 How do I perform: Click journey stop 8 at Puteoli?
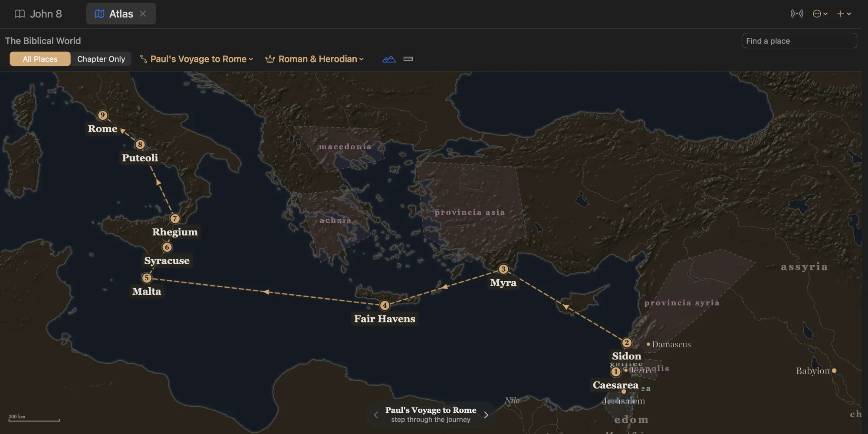click(x=140, y=144)
